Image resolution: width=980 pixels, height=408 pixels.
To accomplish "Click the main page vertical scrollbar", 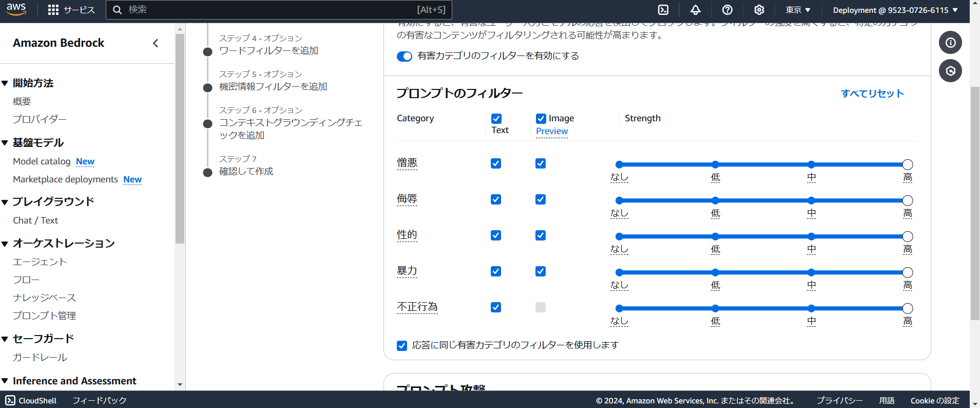I will [975, 203].
